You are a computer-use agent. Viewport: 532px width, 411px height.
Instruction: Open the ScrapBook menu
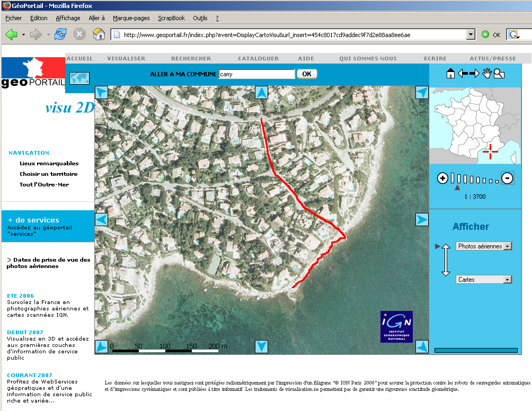tap(171, 18)
